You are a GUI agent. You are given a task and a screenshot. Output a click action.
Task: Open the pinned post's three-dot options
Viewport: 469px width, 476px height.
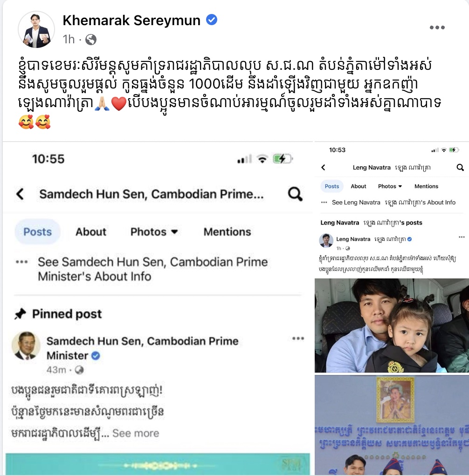coord(298,339)
